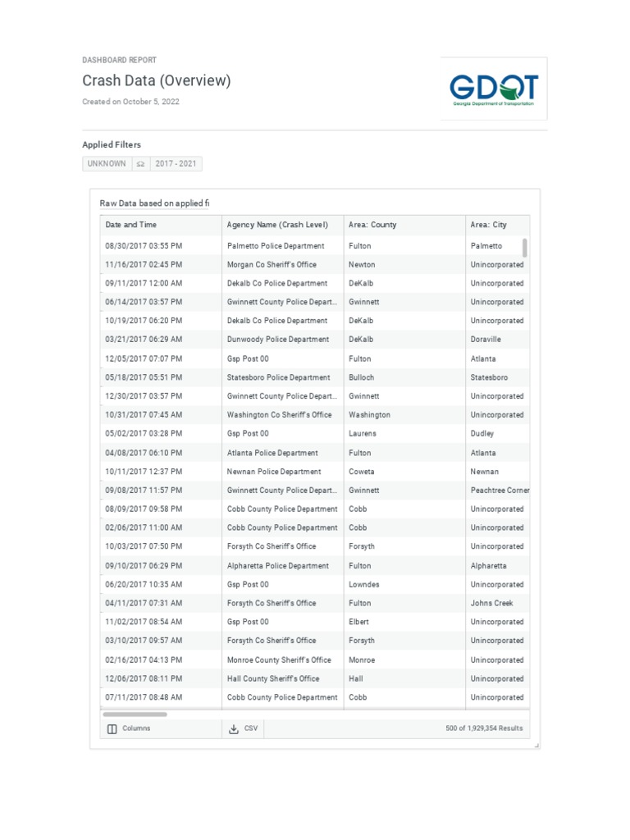Click the horizontal scrollbar thumb
This screenshot has width=630, height=840.
coord(135,714)
